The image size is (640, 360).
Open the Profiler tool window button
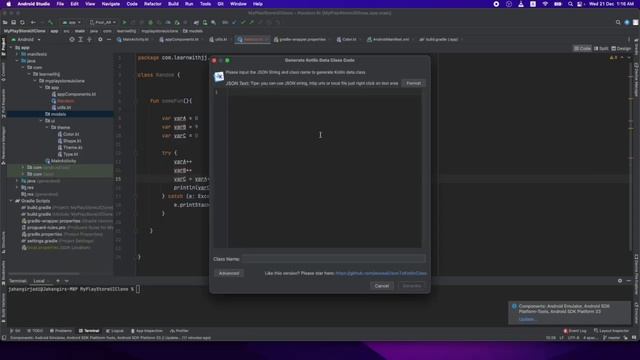pyautogui.click(x=179, y=331)
